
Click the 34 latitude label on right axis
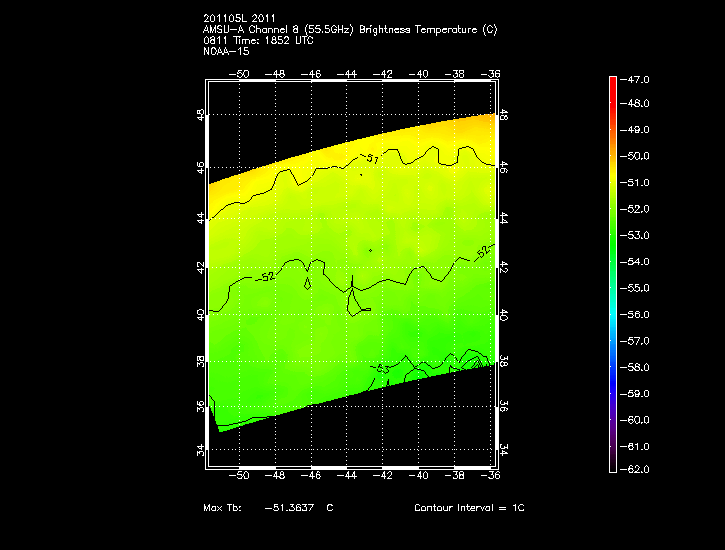(503, 449)
